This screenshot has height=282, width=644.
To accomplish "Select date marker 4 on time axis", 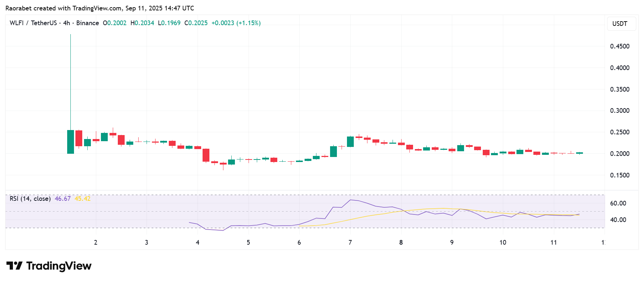I will [x=197, y=242].
